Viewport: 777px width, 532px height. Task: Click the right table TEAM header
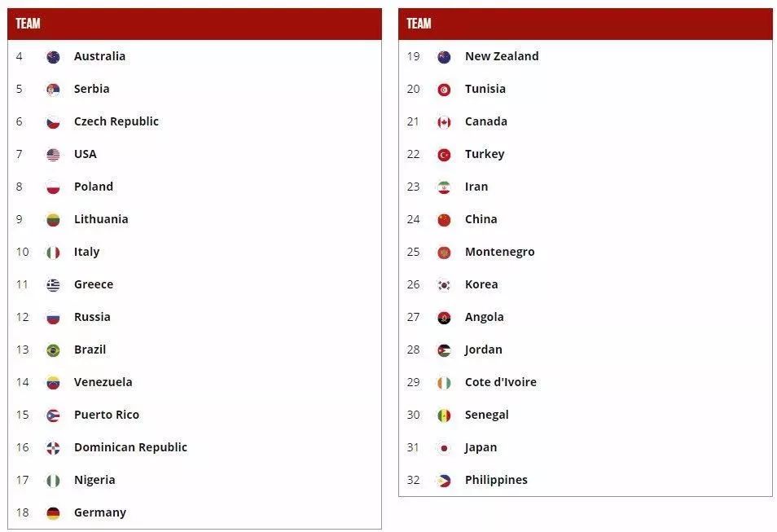tap(586, 24)
